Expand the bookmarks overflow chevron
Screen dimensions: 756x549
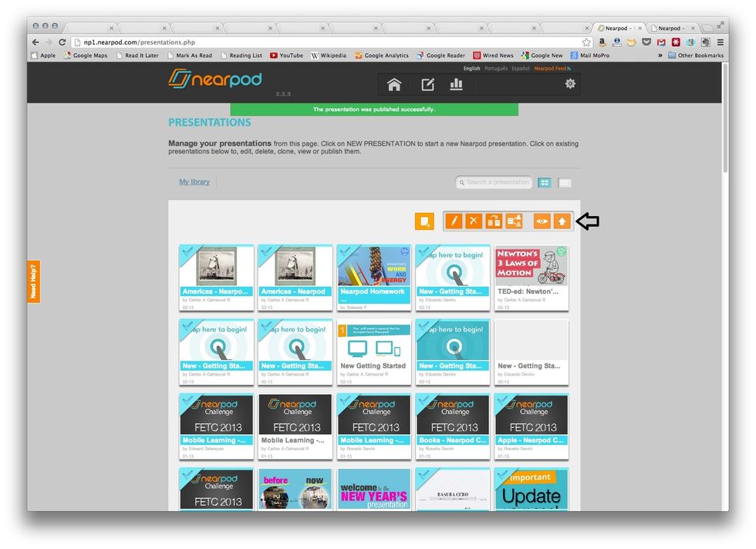click(x=660, y=56)
